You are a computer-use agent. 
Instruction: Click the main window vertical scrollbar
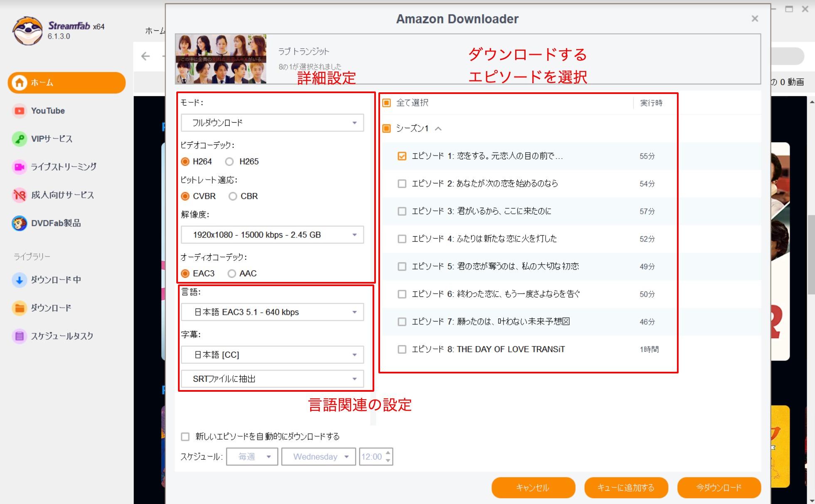[x=811, y=254]
